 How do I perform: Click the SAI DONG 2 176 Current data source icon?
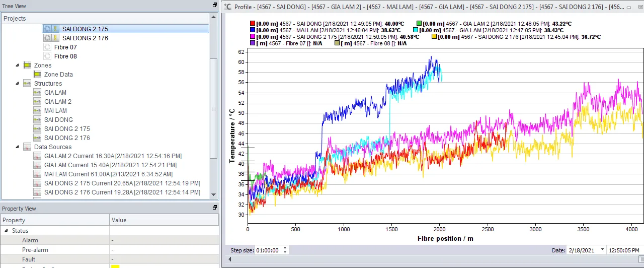(x=37, y=192)
